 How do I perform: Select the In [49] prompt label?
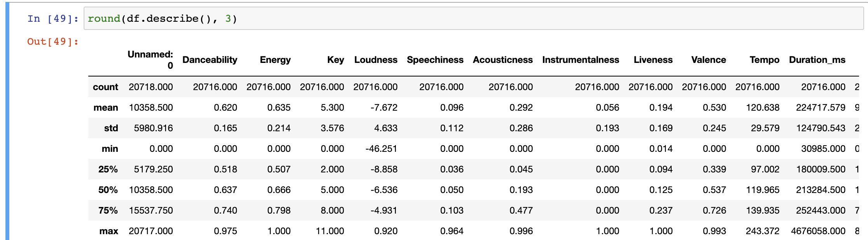point(53,19)
